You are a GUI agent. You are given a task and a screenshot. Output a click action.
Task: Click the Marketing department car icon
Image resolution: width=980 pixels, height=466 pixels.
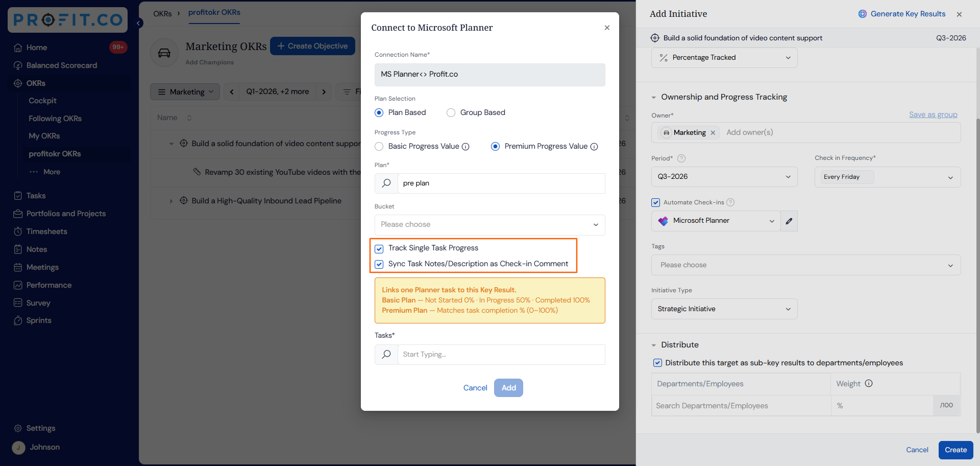pos(164,53)
